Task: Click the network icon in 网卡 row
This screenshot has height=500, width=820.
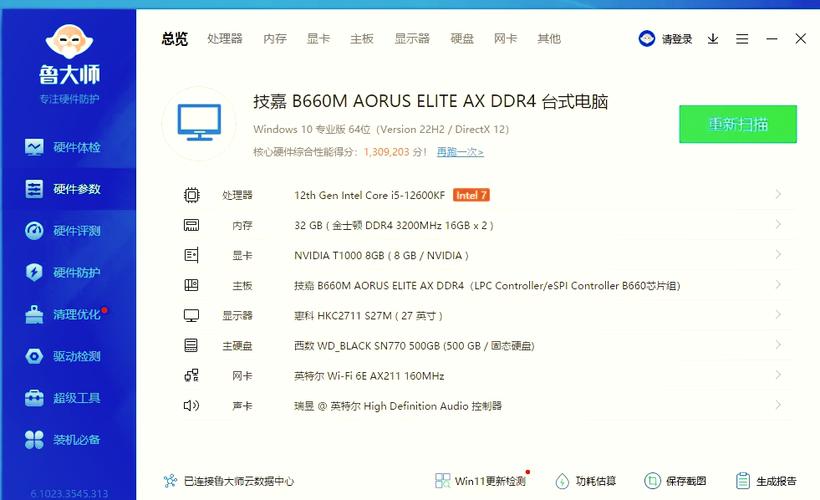Action: 191,376
